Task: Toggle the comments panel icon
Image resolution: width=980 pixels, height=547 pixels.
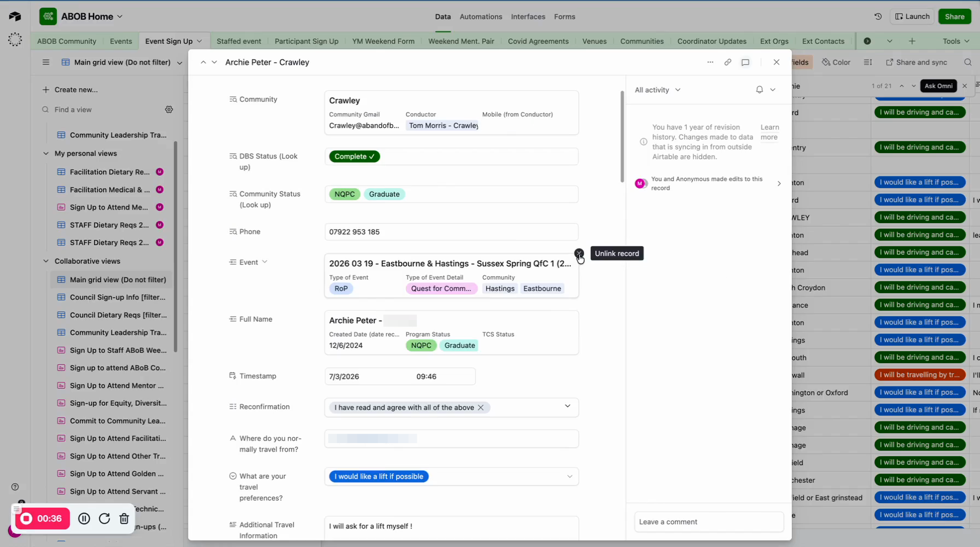Action: 745,62
